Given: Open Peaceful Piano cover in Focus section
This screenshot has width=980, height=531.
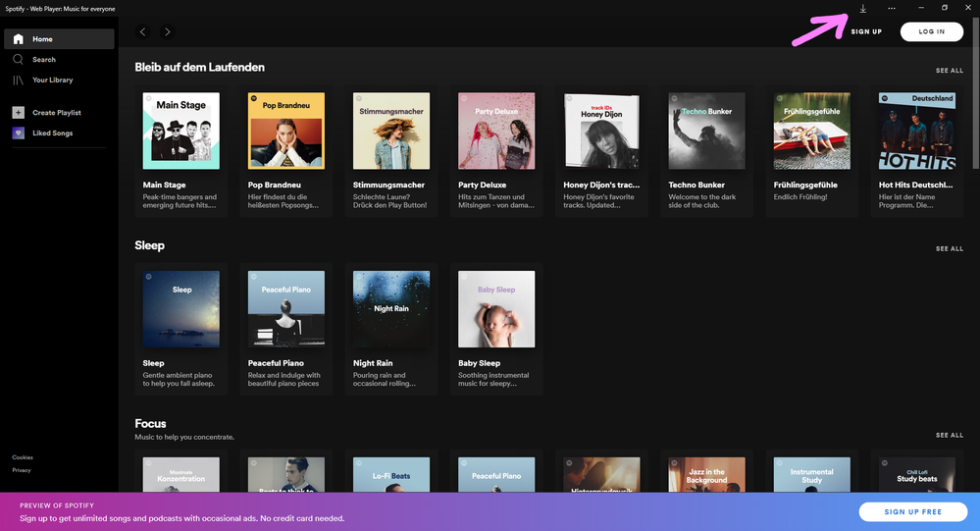Looking at the screenshot, I should (x=496, y=475).
